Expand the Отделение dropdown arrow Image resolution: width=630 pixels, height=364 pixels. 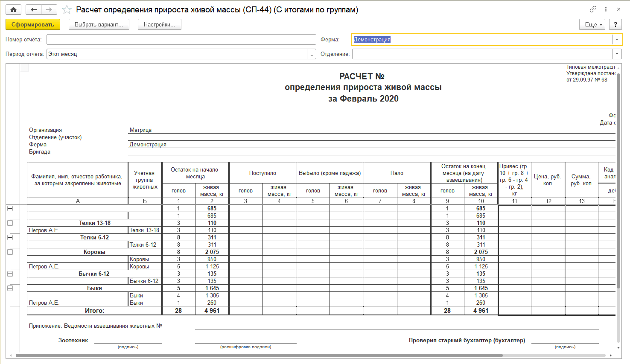pos(617,54)
